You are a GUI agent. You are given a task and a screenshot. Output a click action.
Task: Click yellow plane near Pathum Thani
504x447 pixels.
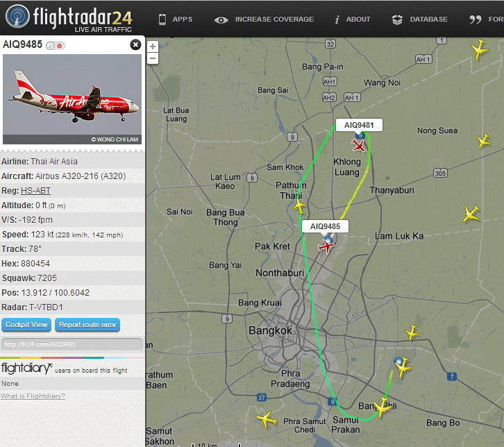point(299,206)
